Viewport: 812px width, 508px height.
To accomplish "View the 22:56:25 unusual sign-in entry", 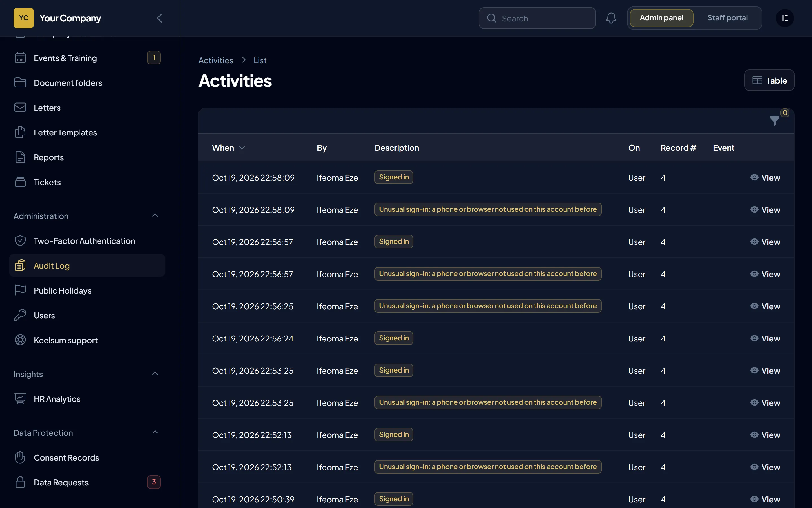I will click(x=765, y=306).
